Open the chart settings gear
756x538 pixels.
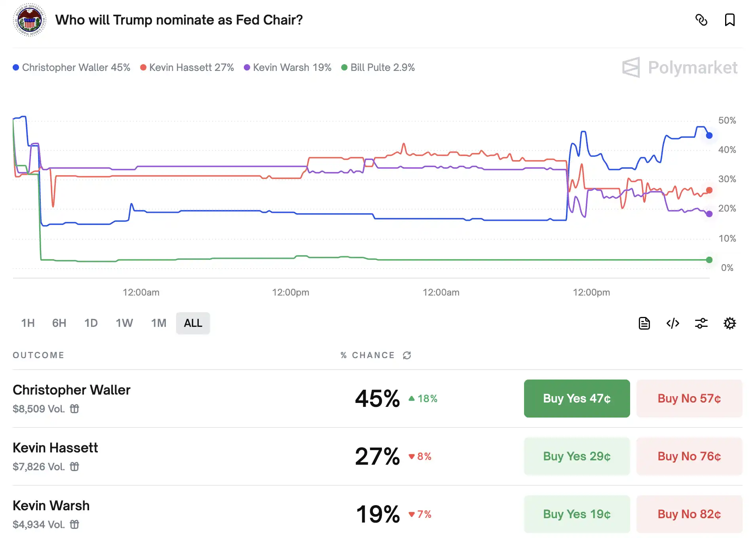point(729,323)
